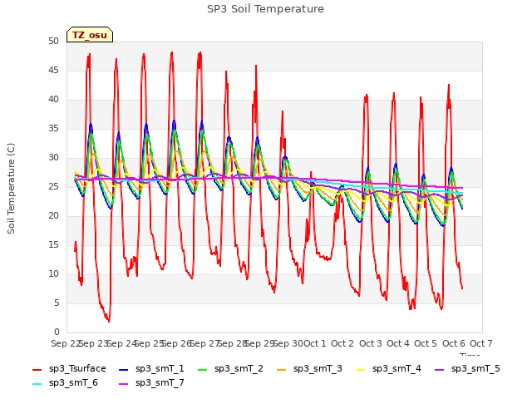This screenshot has width=532, height=399.
Task: Click the 20 y-axis tick label
Action: tap(53, 216)
